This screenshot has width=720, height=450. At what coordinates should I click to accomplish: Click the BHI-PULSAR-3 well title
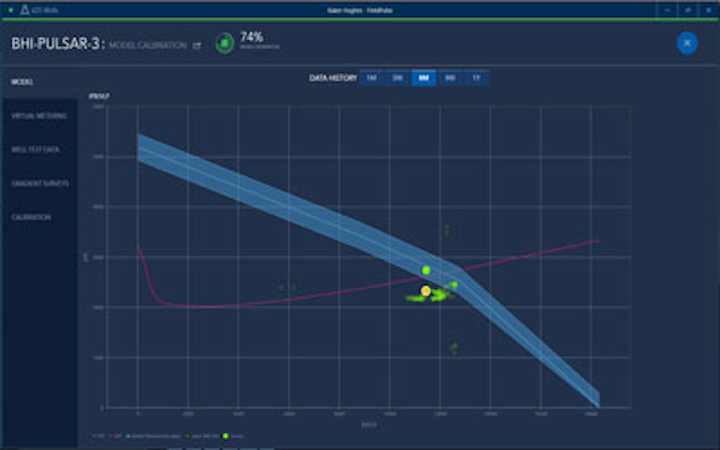coord(58,44)
